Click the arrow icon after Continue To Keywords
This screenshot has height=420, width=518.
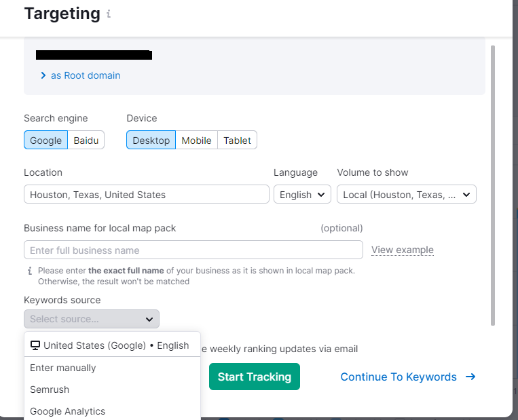pos(470,377)
